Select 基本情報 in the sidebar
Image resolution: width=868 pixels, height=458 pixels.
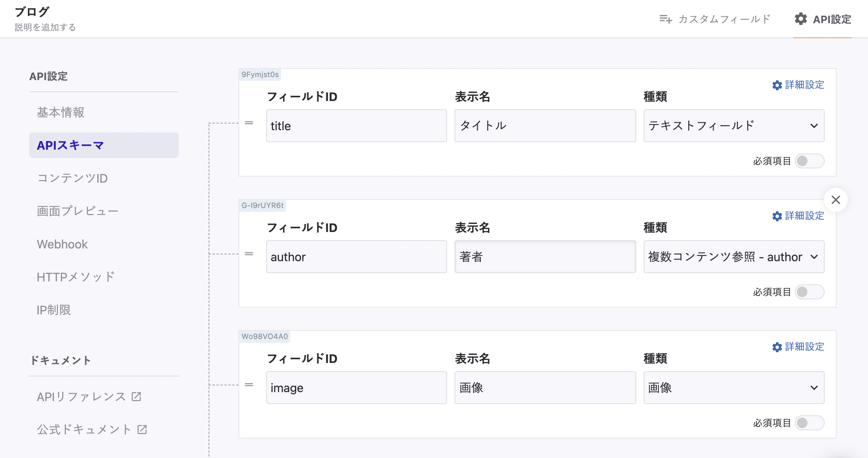click(61, 112)
